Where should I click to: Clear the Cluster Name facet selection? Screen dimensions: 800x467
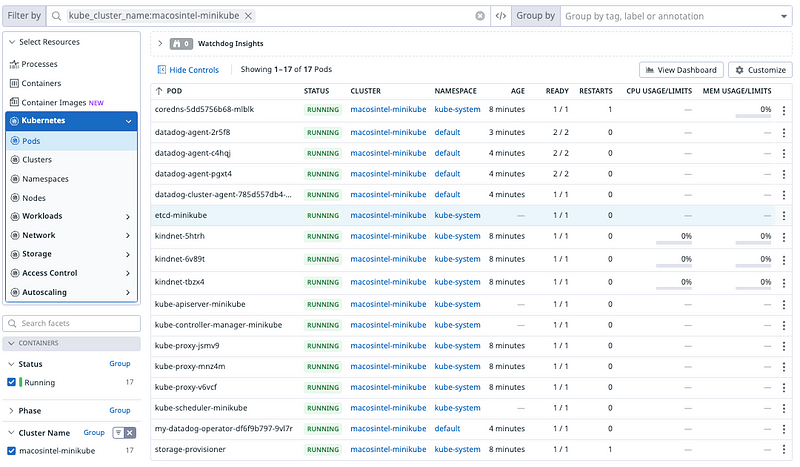[129, 432]
